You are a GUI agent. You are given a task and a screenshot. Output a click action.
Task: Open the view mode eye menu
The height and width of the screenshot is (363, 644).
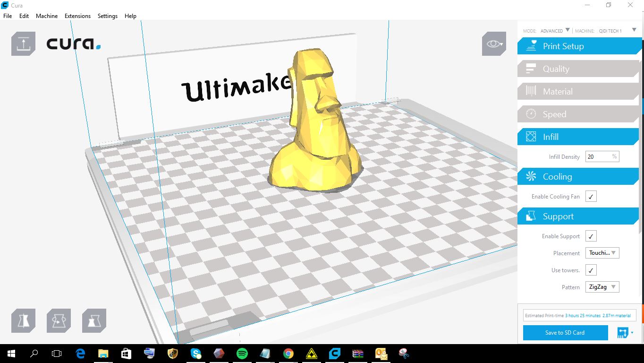(x=494, y=43)
